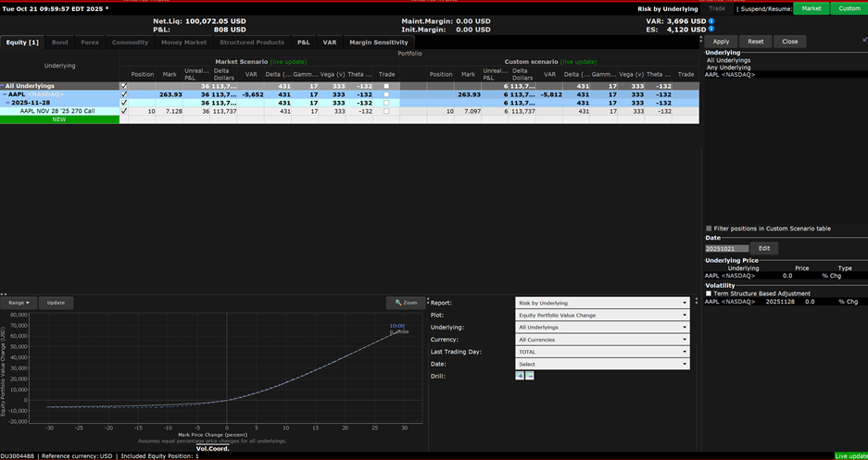The width and height of the screenshot is (868, 460).
Task: Open the Report dropdown
Action: 602,303
